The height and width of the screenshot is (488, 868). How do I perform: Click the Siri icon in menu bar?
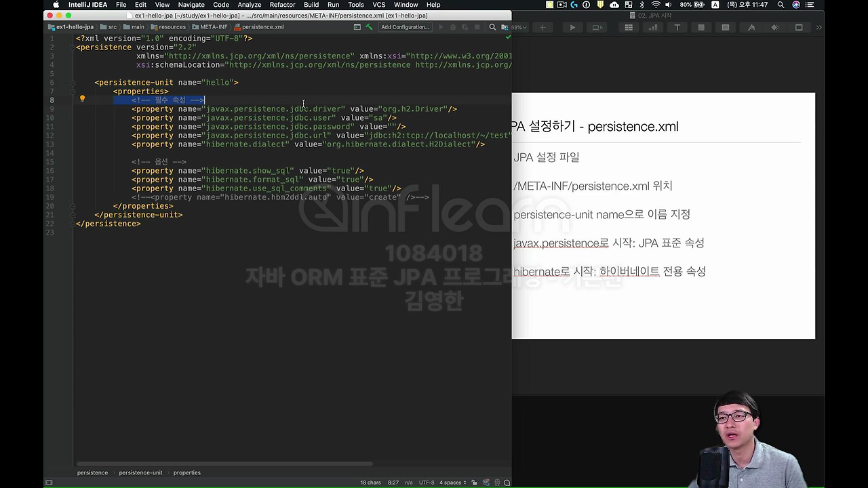click(x=797, y=5)
